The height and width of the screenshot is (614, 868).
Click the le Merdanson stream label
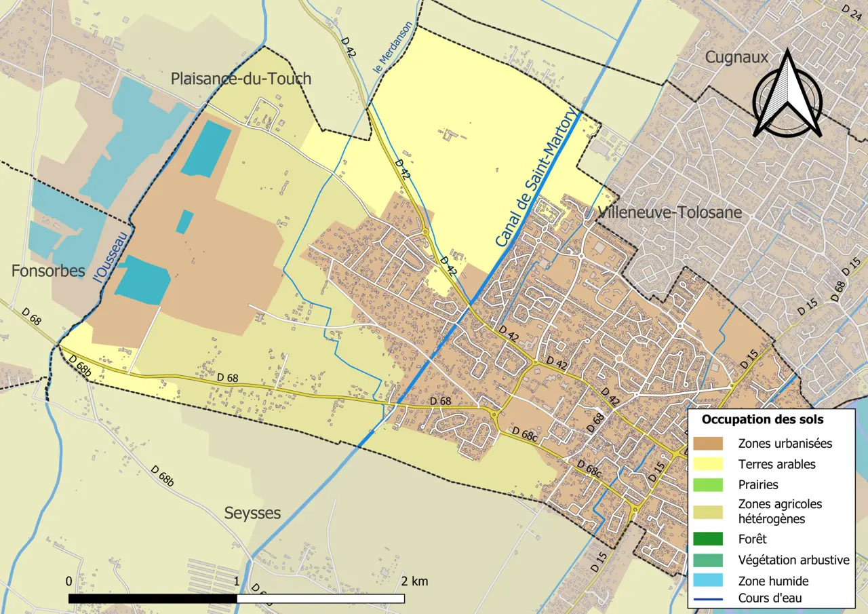click(x=383, y=48)
